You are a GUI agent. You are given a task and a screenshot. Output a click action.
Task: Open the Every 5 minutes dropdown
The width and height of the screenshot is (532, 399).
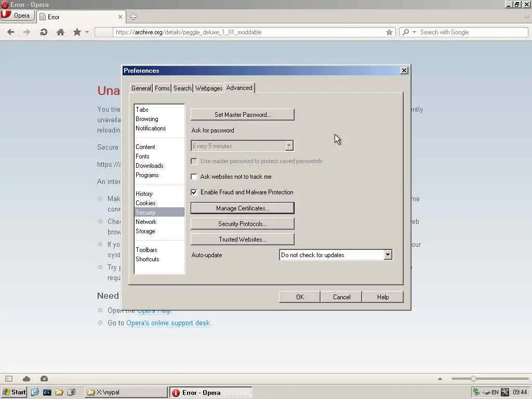243,146
